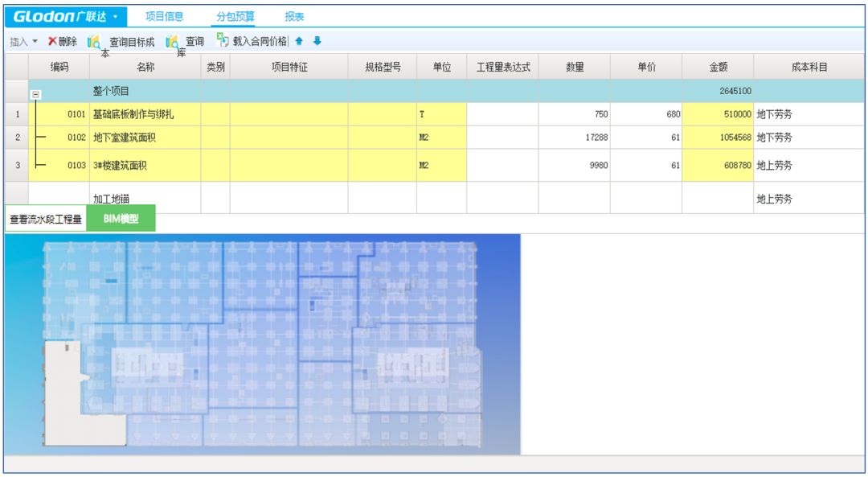The image size is (868, 477).
Task: Select row 1 基础底板制作与绑扎 name cell
Action: (145, 114)
